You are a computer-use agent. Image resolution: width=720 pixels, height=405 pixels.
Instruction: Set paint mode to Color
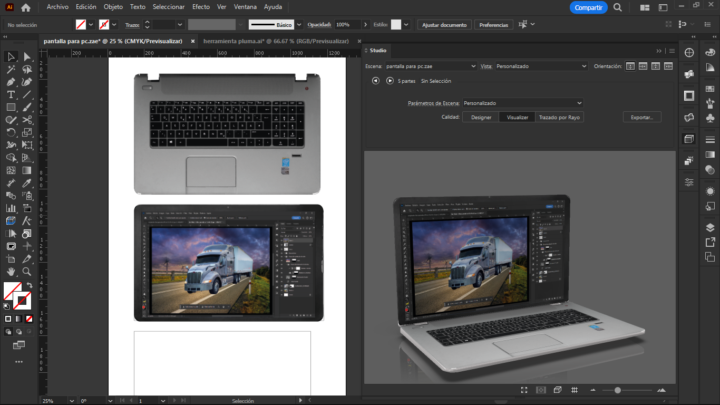click(x=8, y=319)
